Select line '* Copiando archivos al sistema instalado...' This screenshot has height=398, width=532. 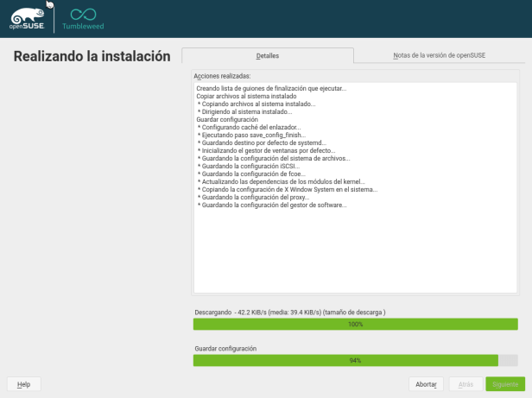tap(256, 104)
